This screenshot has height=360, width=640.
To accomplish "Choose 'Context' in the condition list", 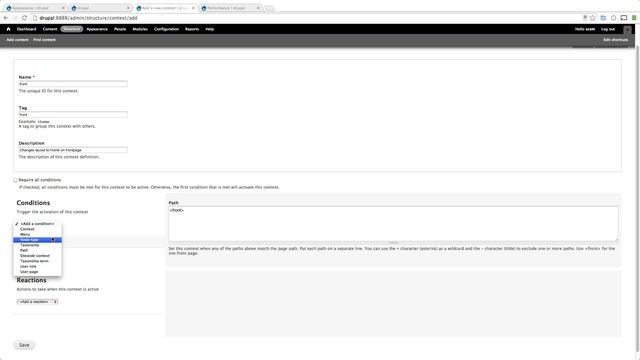I will point(37,229).
